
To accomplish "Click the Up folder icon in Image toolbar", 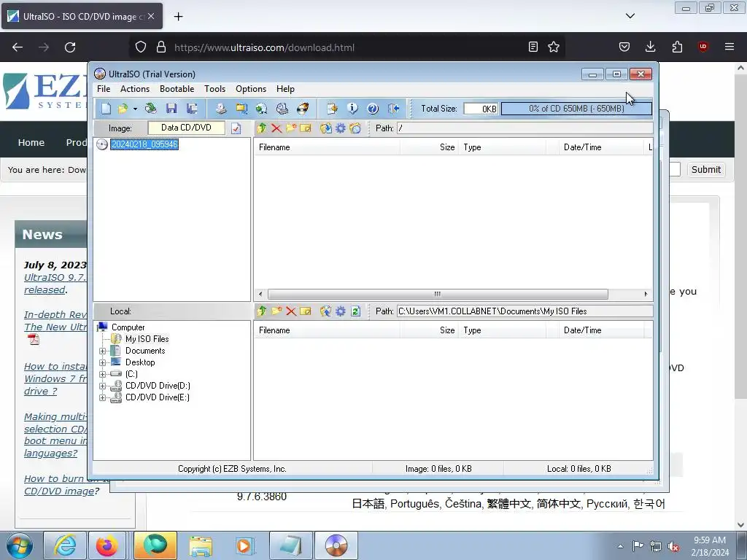I will 262,128.
